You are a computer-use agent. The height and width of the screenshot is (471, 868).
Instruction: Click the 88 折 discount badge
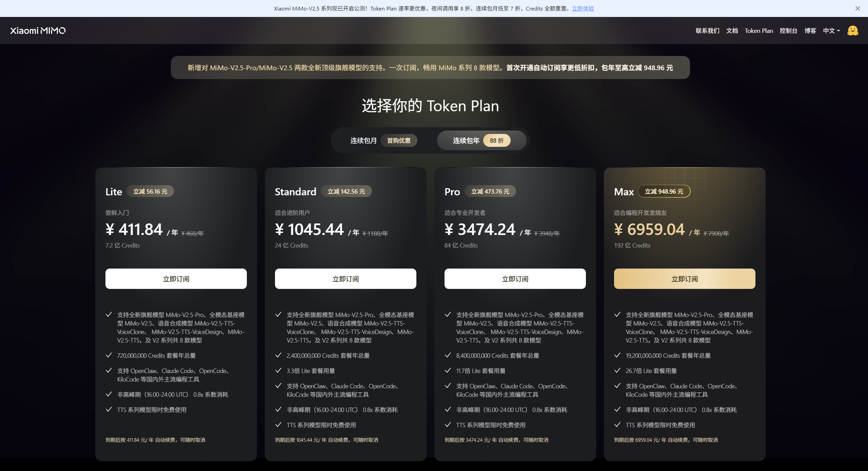497,140
